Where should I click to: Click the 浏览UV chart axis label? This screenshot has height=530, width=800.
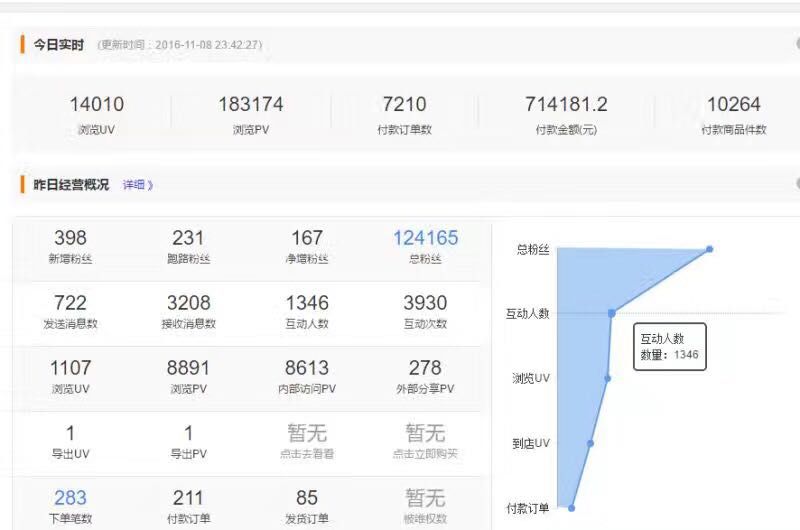531,378
